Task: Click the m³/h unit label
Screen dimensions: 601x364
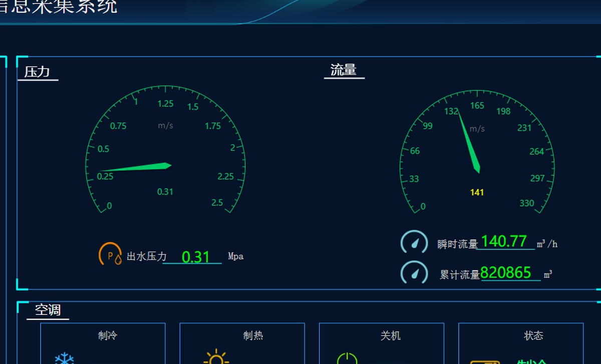Action: coord(547,244)
